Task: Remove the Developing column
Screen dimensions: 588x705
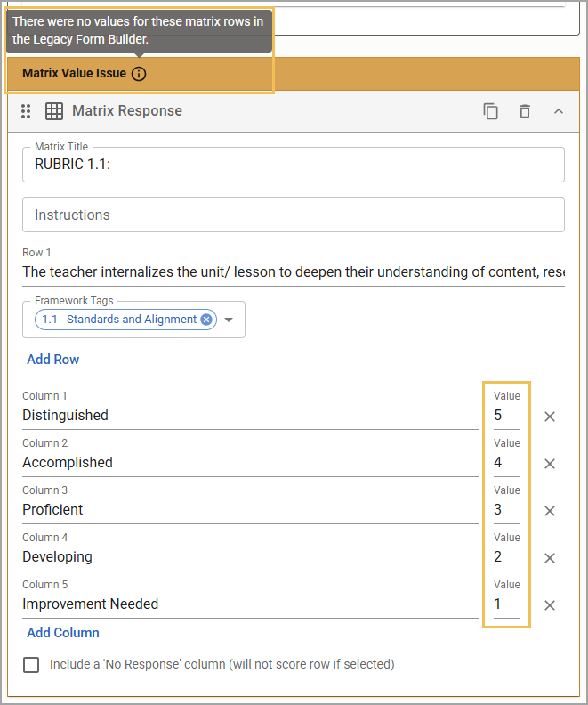Action: pyautogui.click(x=550, y=558)
